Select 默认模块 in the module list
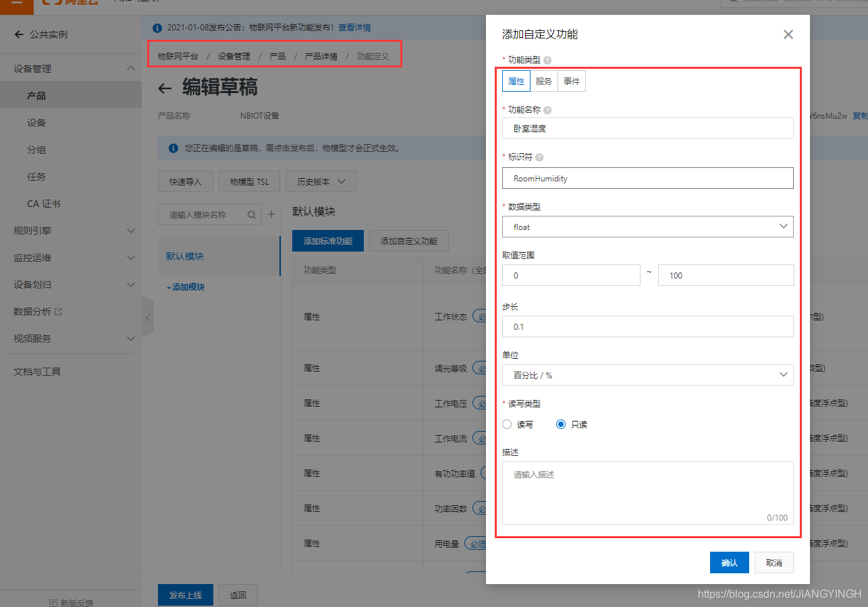This screenshot has height=607, width=868. tap(219, 256)
